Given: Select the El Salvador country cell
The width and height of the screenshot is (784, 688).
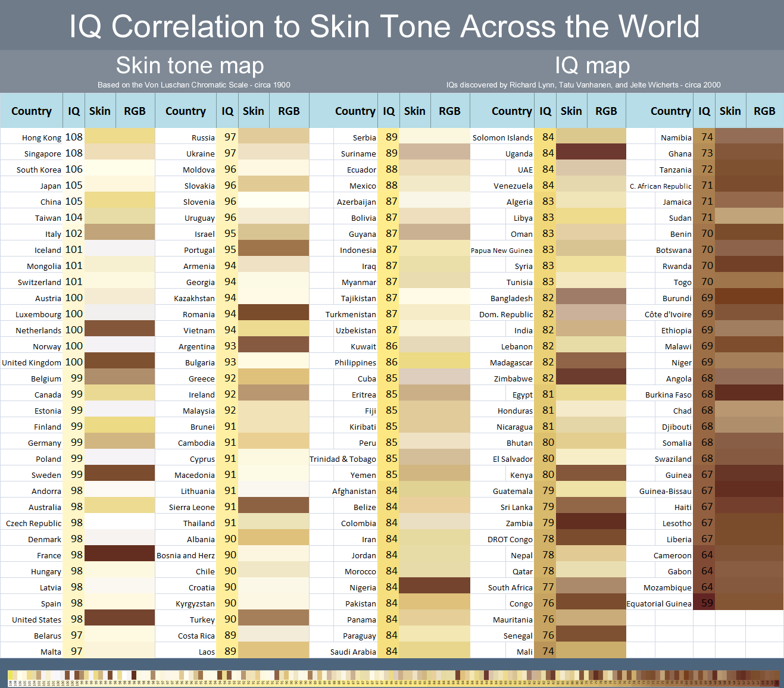Looking at the screenshot, I should click(x=502, y=459).
